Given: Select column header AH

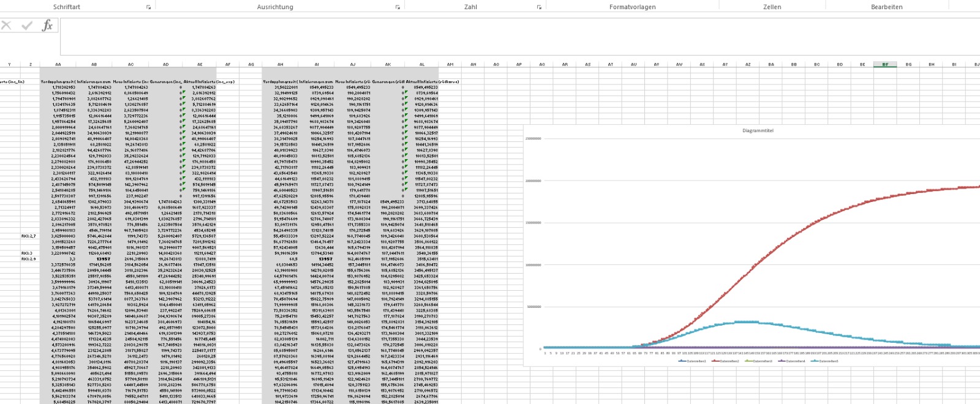Looking at the screenshot, I should tap(281, 64).
